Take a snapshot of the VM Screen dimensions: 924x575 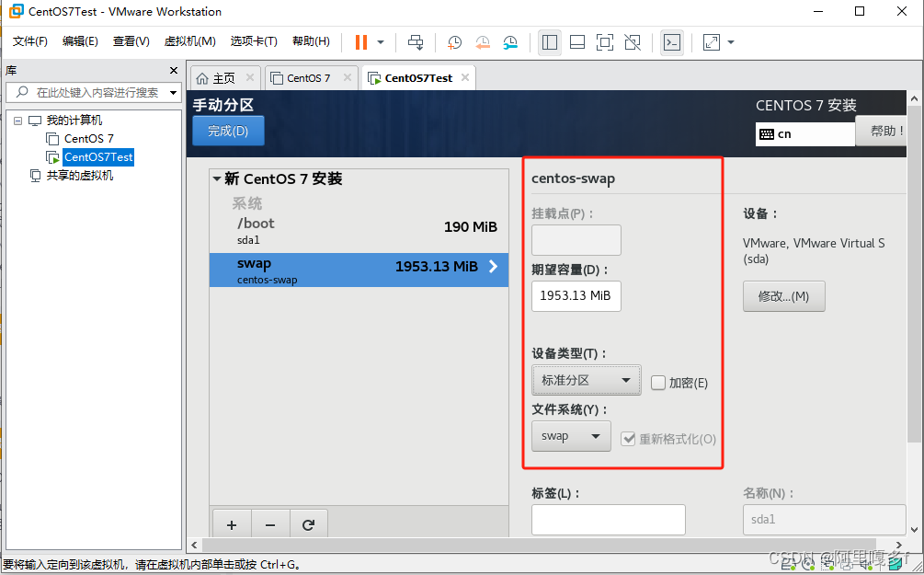click(454, 42)
